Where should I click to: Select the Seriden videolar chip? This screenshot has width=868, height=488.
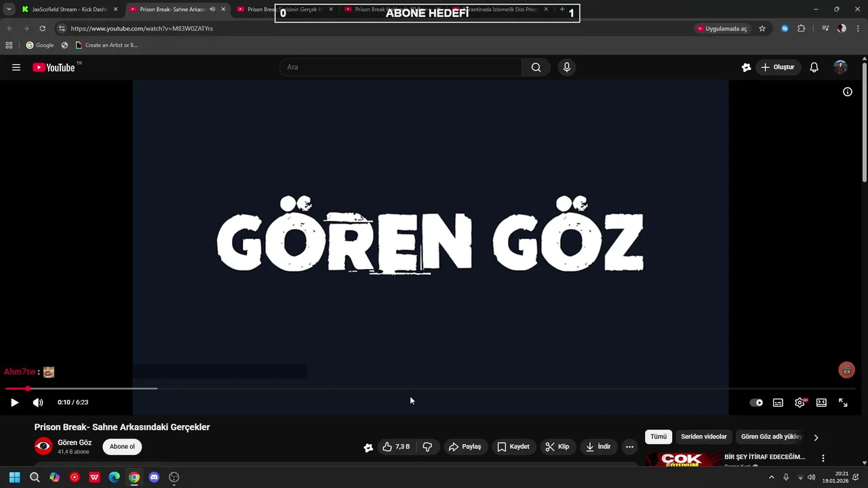pyautogui.click(x=704, y=437)
